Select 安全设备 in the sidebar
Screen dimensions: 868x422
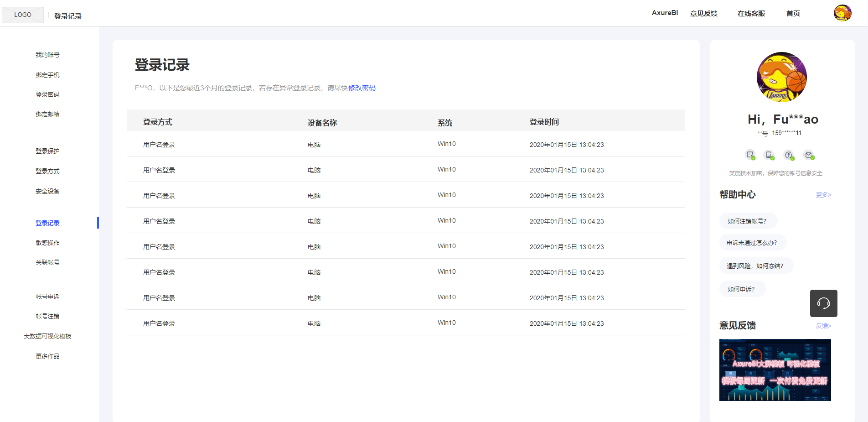tap(47, 191)
